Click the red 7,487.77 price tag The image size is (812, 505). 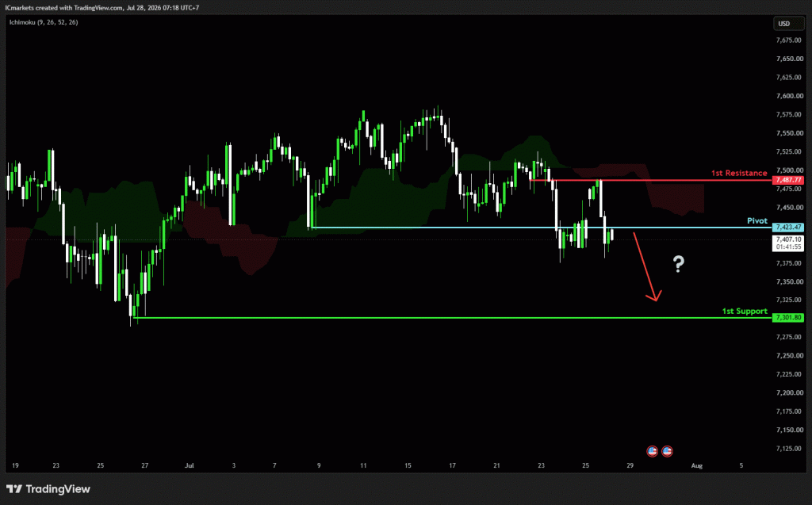click(x=788, y=180)
